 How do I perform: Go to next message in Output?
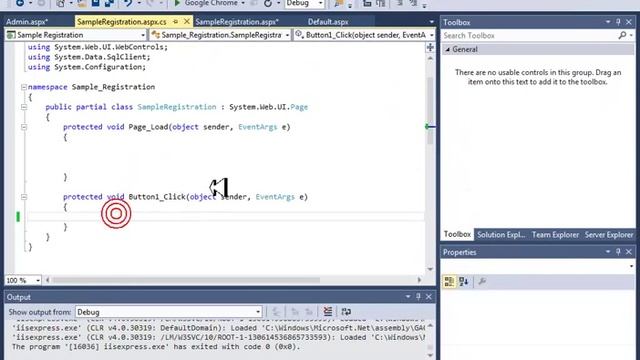point(309,312)
